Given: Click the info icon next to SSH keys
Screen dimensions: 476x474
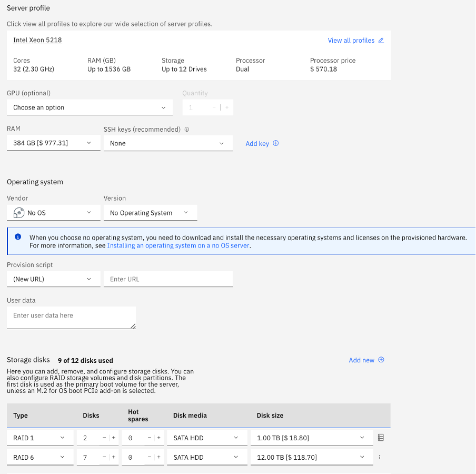Looking at the screenshot, I should [186, 129].
